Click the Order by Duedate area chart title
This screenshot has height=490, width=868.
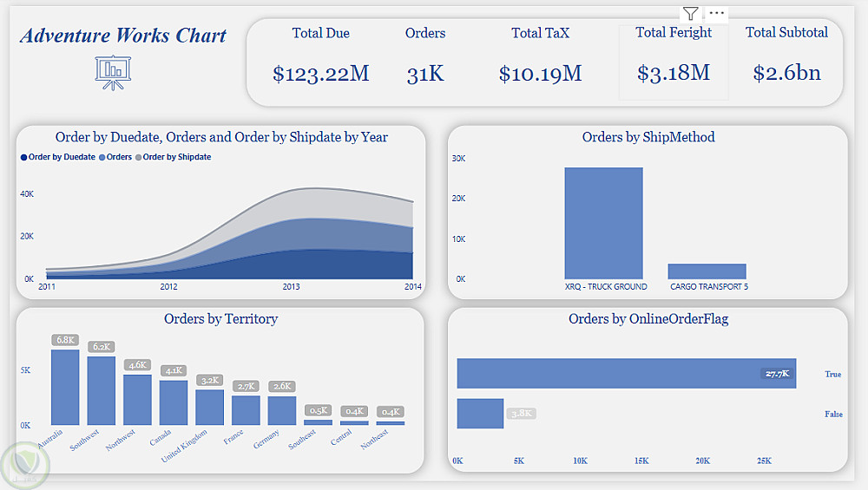click(x=221, y=137)
